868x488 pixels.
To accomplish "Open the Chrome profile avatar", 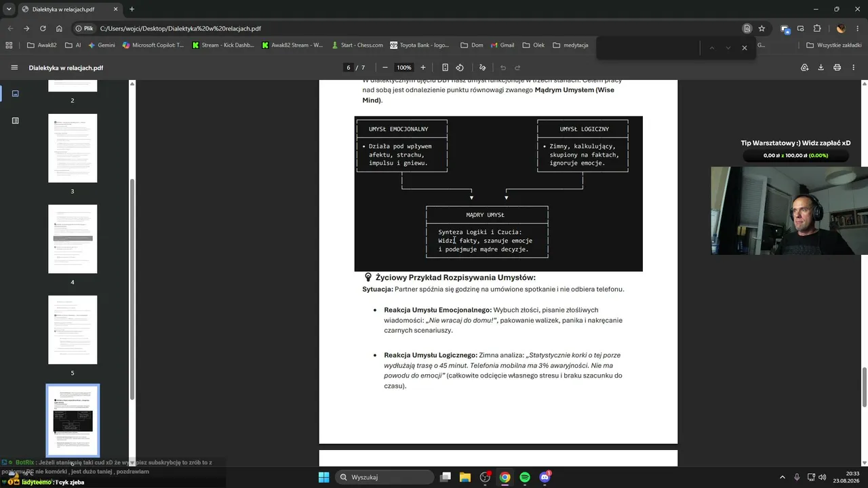I will tap(841, 28).
